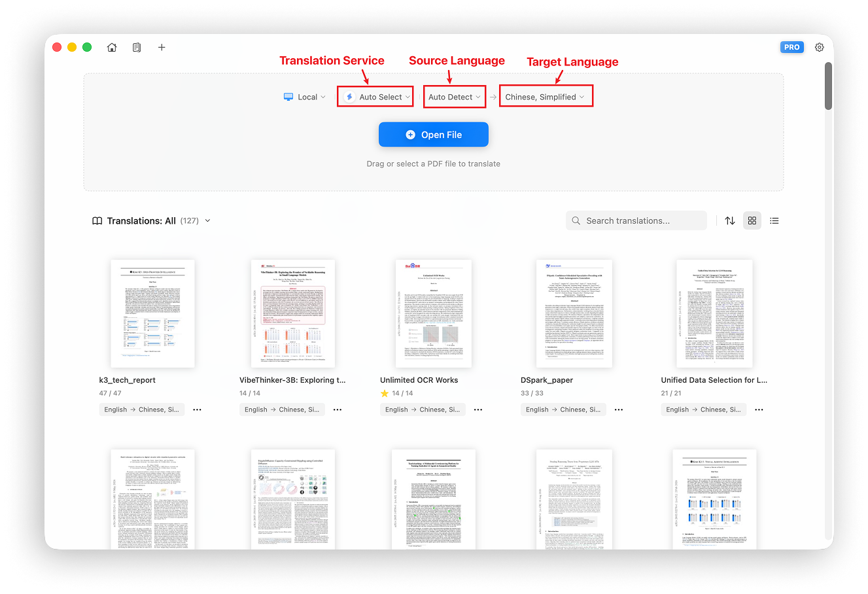
Task: Click the sort order icon
Action: [x=730, y=221]
